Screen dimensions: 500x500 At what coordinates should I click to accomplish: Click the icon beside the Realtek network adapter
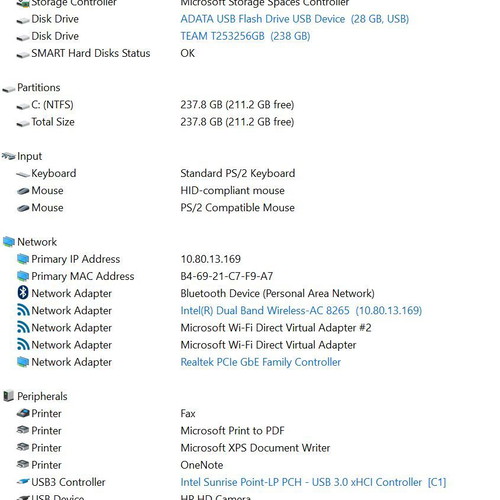[23, 362]
